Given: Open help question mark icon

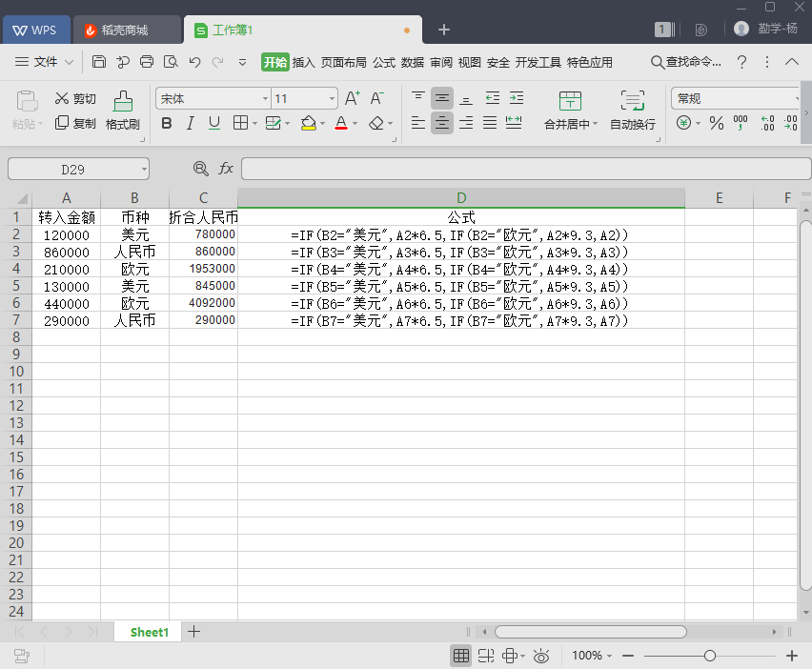Looking at the screenshot, I should (741, 62).
